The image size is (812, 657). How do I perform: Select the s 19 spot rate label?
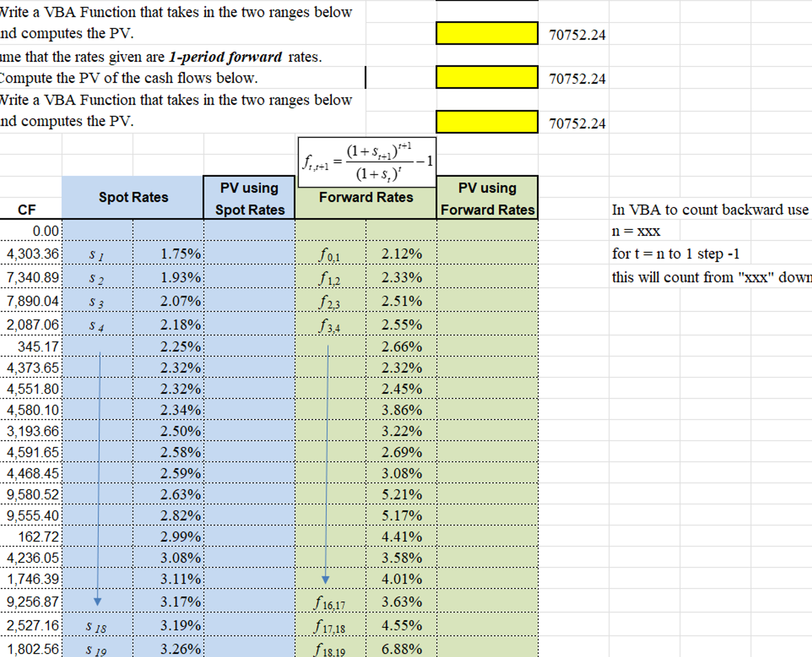(96, 649)
